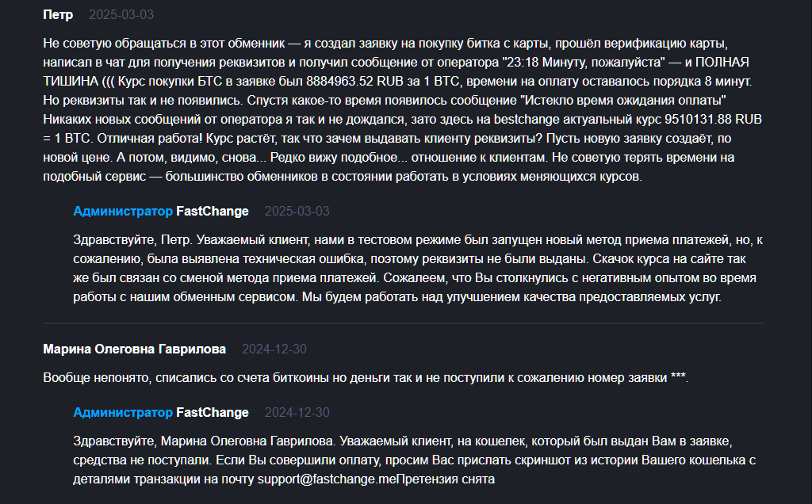The image size is (812, 504).
Task: Click the blue Администратор label in second reply
Action: [123, 412]
